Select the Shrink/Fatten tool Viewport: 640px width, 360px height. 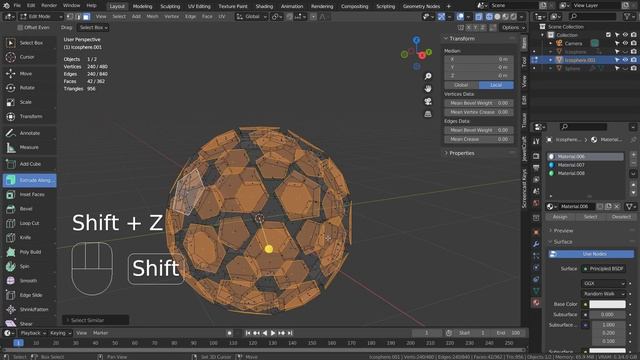point(29,309)
